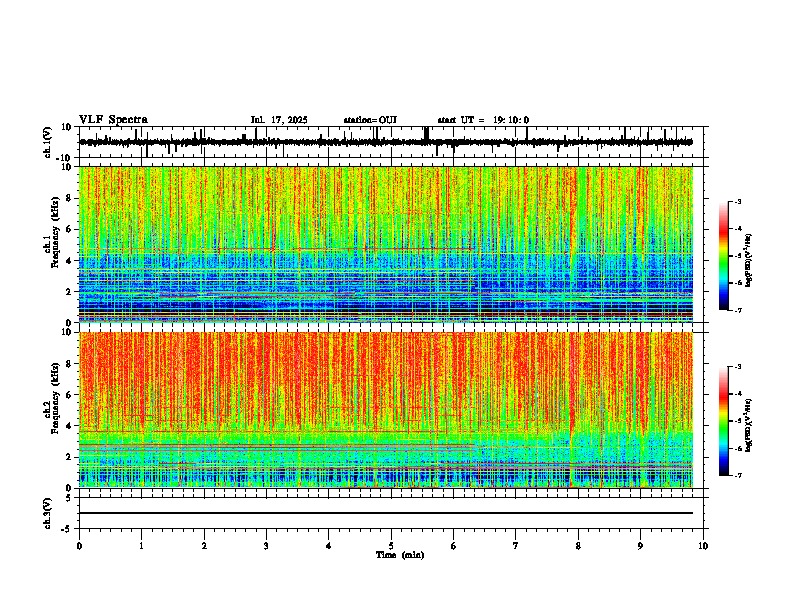Click tick label 3 on the time axis

266,546
